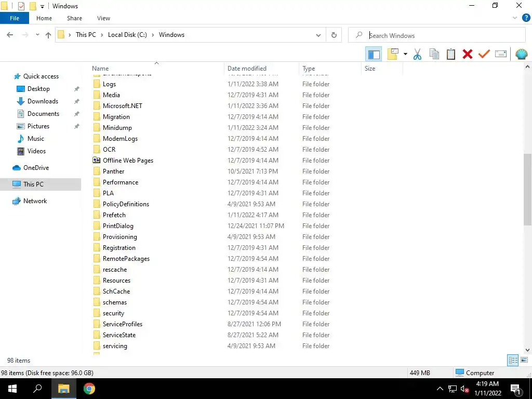The height and width of the screenshot is (399, 532).
Task: Open Music in the navigation pane
Action: pos(36,139)
